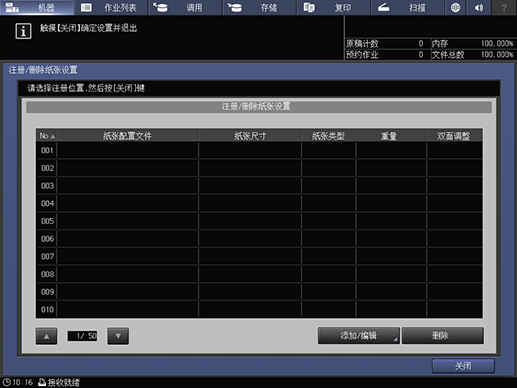This screenshot has width=517, height=388.
Task: Click the 预约作业 reserved jobs field
Action: [x=387, y=55]
